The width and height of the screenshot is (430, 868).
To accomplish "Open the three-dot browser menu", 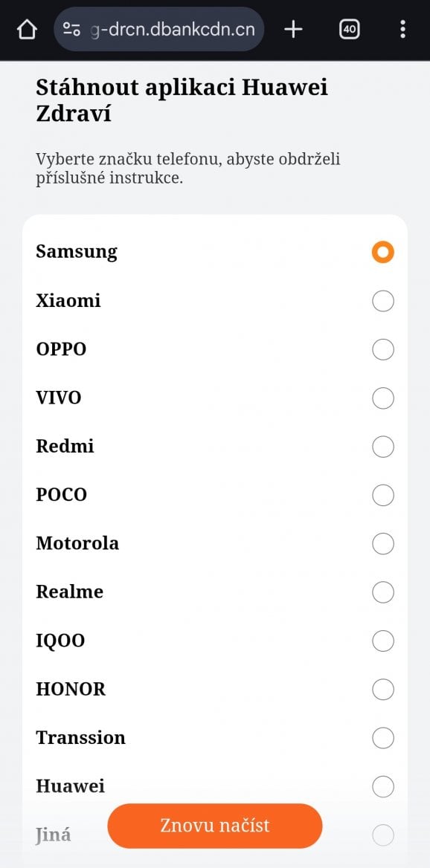I will (x=402, y=29).
